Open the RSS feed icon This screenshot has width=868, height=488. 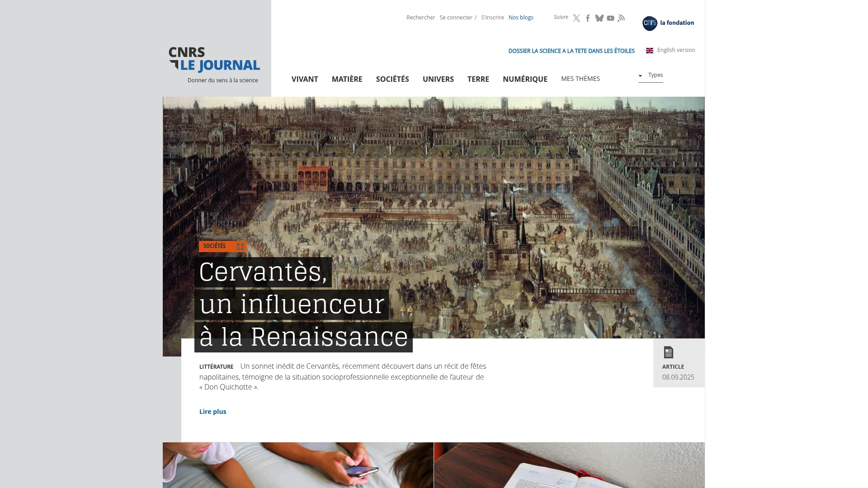pyautogui.click(x=622, y=18)
